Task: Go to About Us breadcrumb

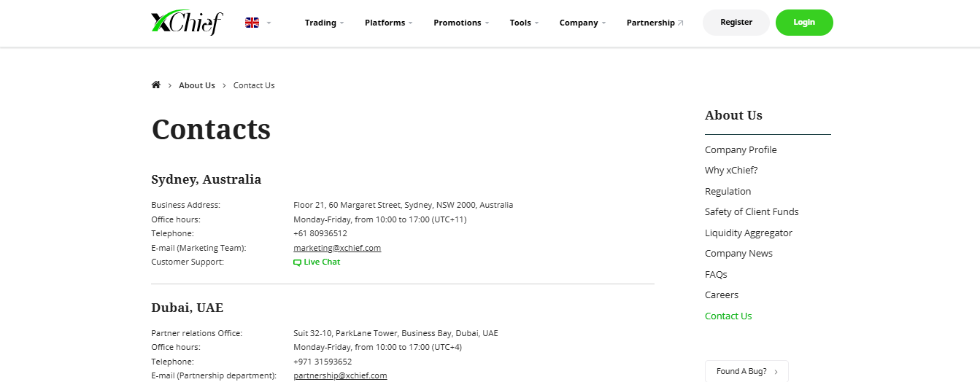Action: point(197,85)
